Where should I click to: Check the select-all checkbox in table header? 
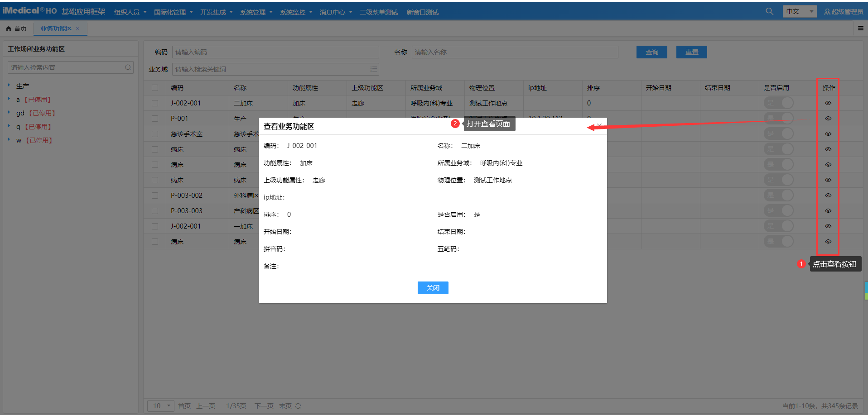click(155, 88)
